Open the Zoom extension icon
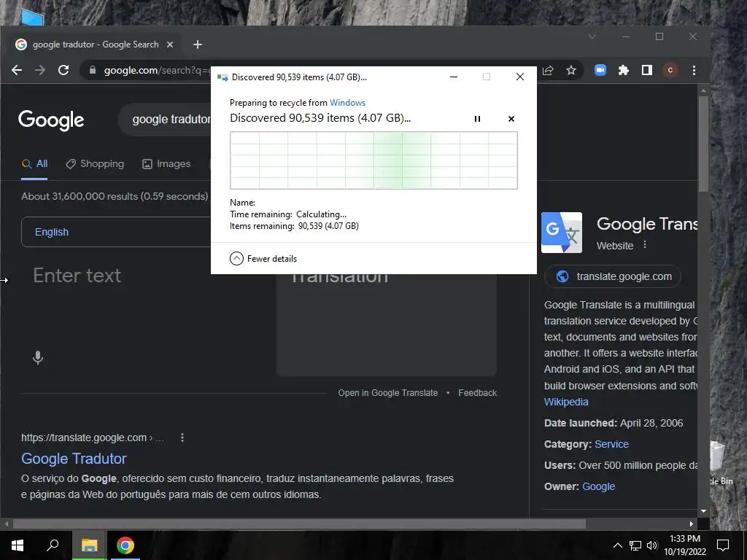 (600, 71)
